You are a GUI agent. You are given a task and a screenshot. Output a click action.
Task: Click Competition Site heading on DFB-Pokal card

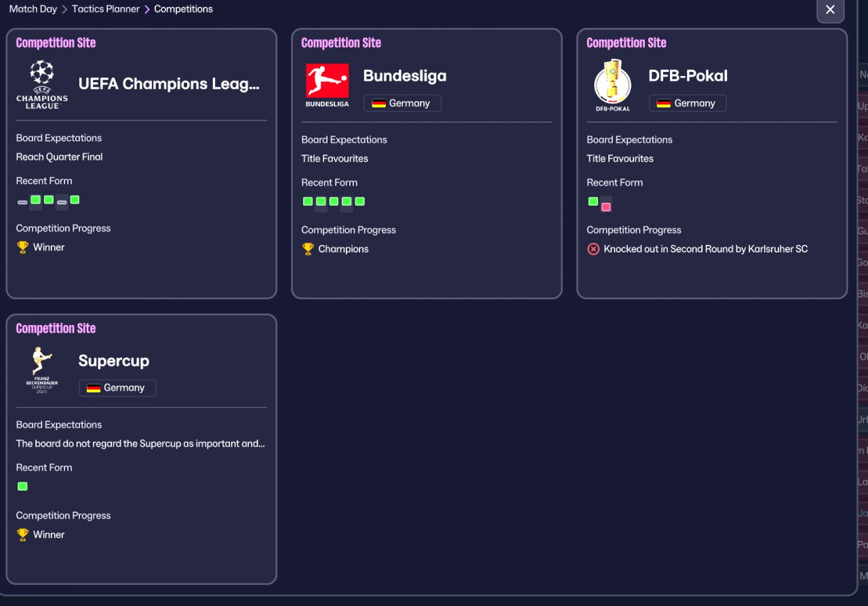tap(627, 43)
